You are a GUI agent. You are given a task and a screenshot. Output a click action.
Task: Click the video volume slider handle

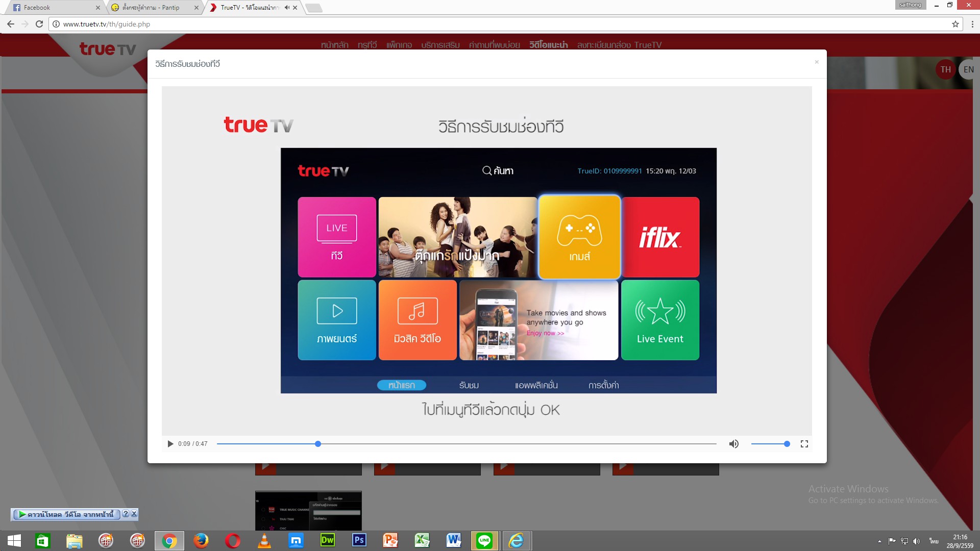pos(787,444)
